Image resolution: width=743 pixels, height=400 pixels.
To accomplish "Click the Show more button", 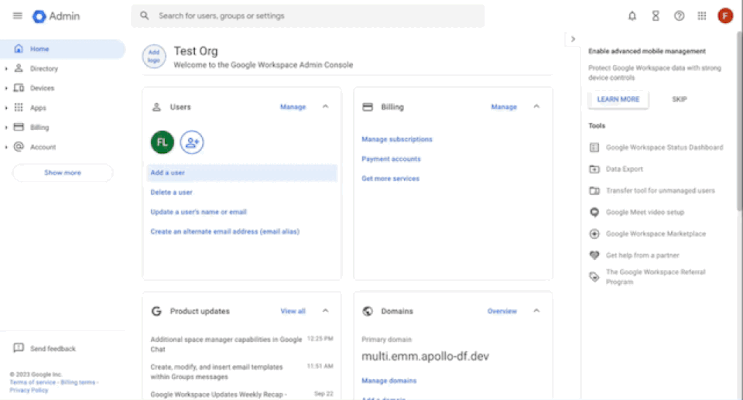I will pyautogui.click(x=63, y=173).
